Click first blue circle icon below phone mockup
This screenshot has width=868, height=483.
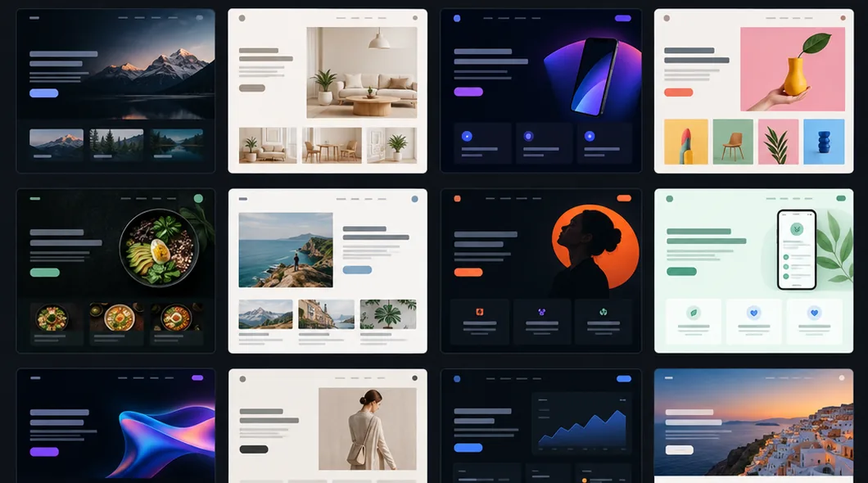pyautogui.click(x=467, y=136)
